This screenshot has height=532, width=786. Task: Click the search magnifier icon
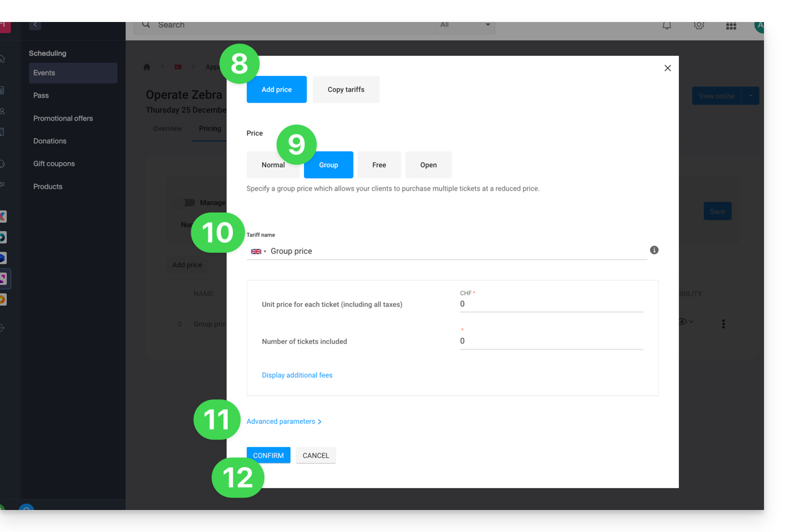click(146, 25)
